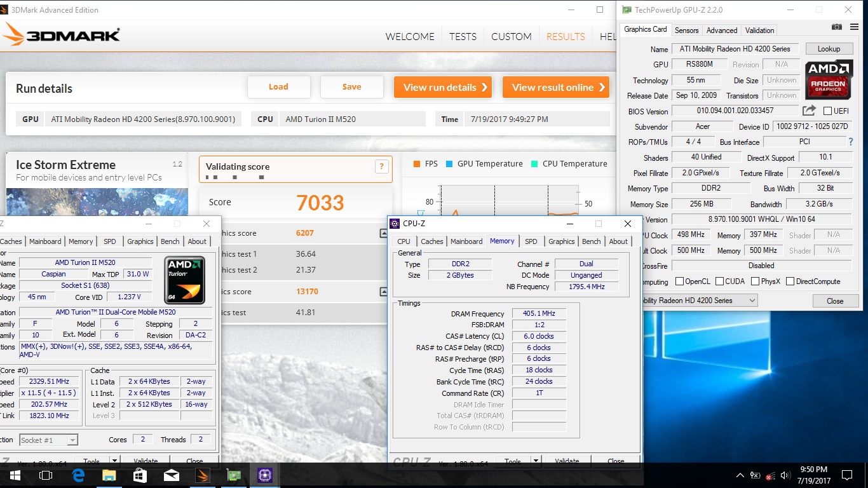Image resolution: width=868 pixels, height=488 pixels.
Task: Switch to the Advanced tab in GPU-Z
Action: pos(722,30)
